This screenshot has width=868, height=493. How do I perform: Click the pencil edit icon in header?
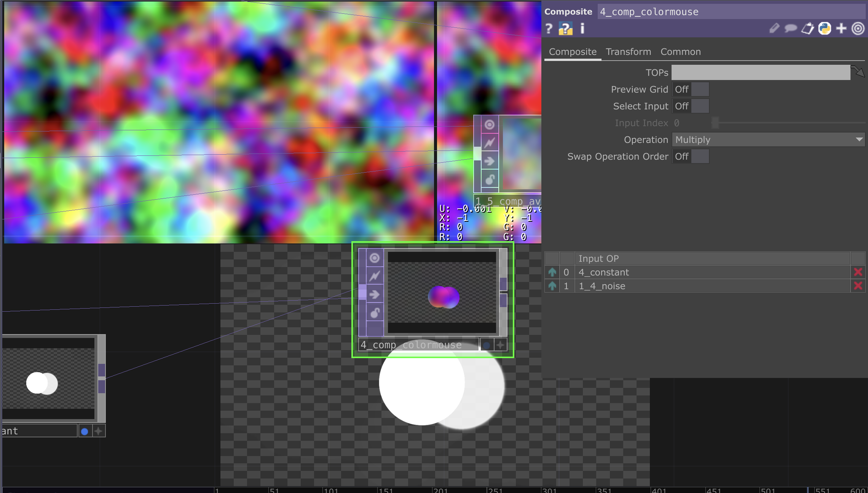click(774, 29)
